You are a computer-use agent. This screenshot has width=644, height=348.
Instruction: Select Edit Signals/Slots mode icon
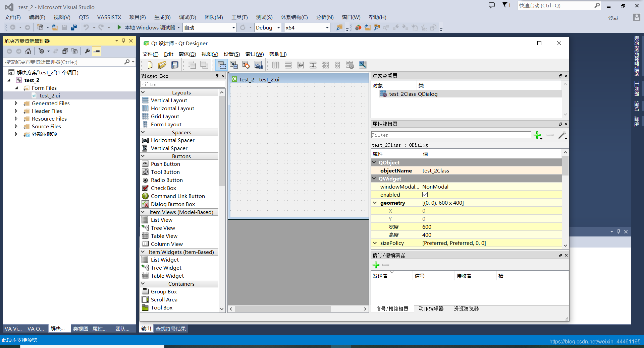click(x=234, y=65)
